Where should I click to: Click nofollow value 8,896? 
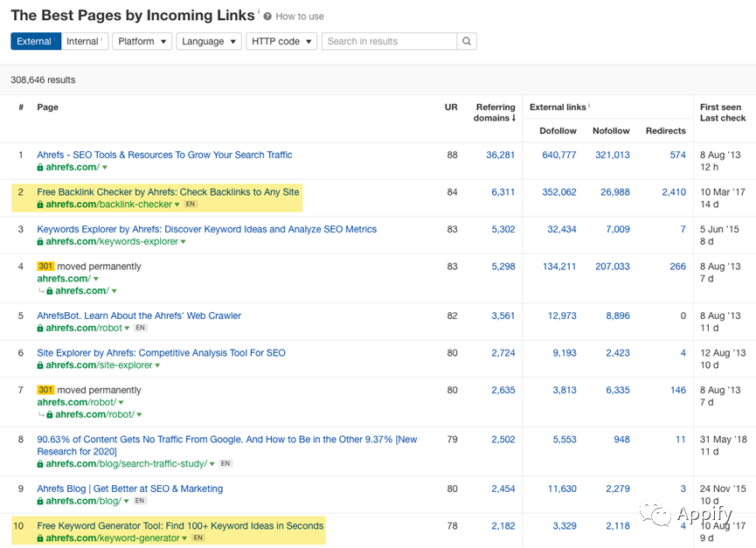(x=618, y=316)
